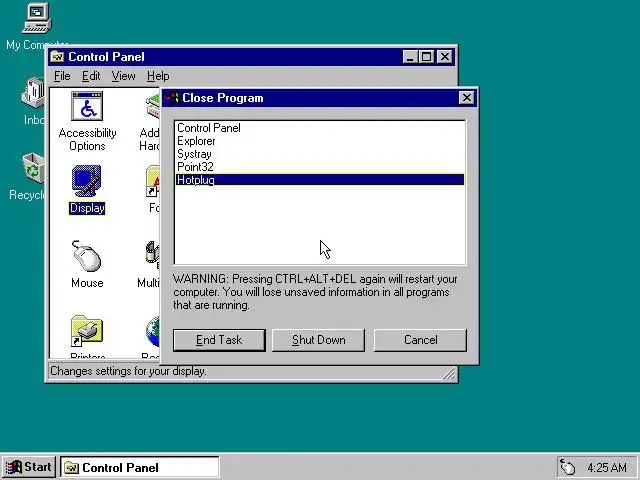Select Hotplug in the task list
Screen dimensions: 640x480
coord(320,180)
